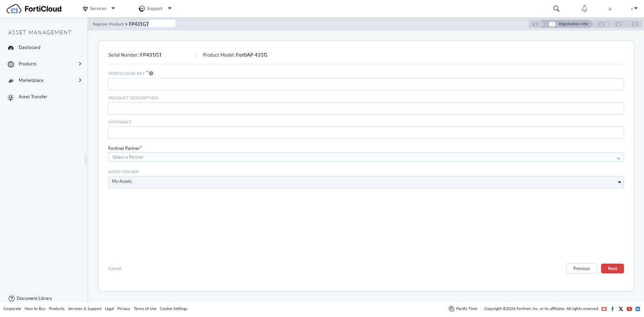The height and width of the screenshot is (317, 644).
Task: Open the YouTube icon in footer
Action: [x=629, y=309]
